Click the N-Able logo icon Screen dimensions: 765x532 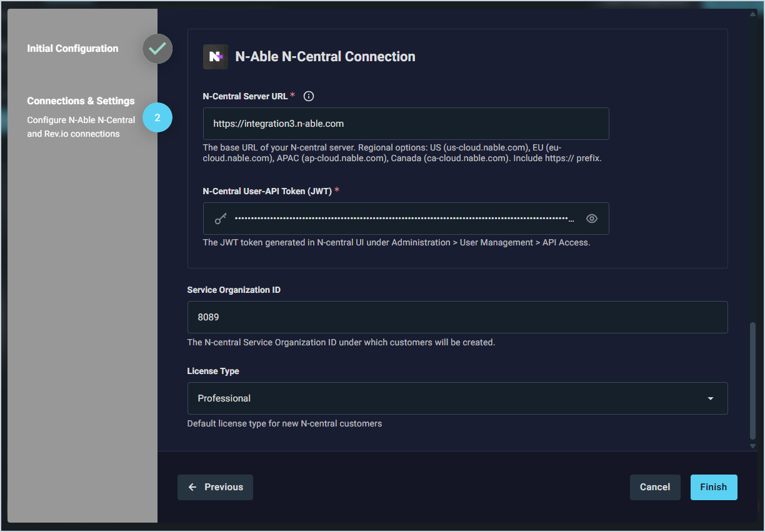216,57
